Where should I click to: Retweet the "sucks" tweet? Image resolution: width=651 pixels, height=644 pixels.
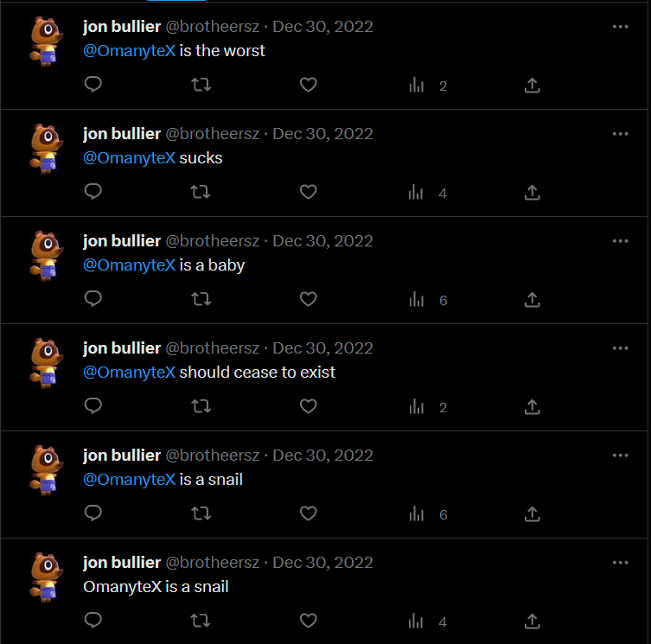coord(201,192)
